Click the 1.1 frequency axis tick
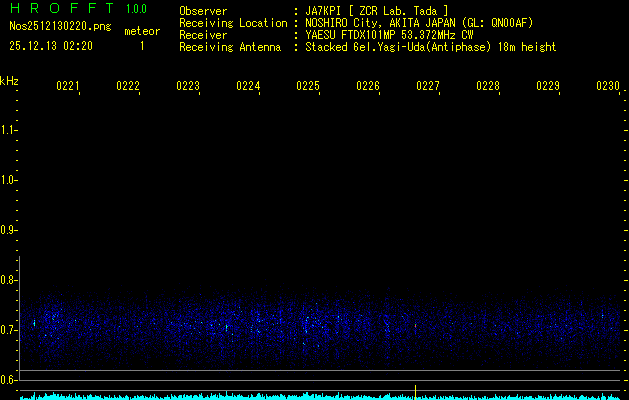Image resolution: width=629 pixels, height=400 pixels. coord(9,130)
